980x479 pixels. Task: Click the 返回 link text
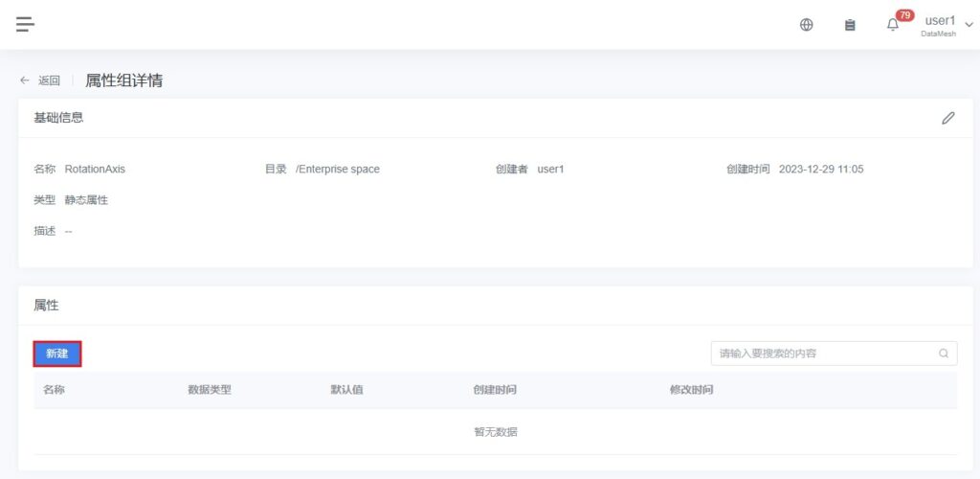tap(49, 80)
